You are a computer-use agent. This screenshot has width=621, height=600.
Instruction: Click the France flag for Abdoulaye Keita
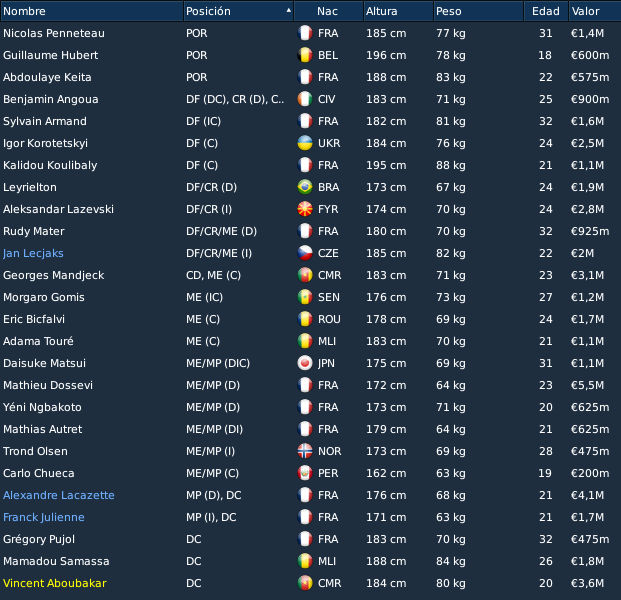click(305, 77)
